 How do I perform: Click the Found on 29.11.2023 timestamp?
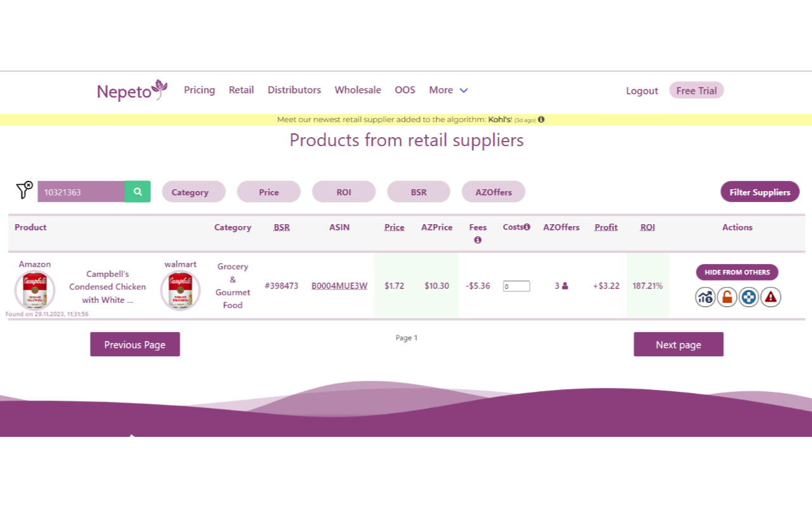click(47, 314)
